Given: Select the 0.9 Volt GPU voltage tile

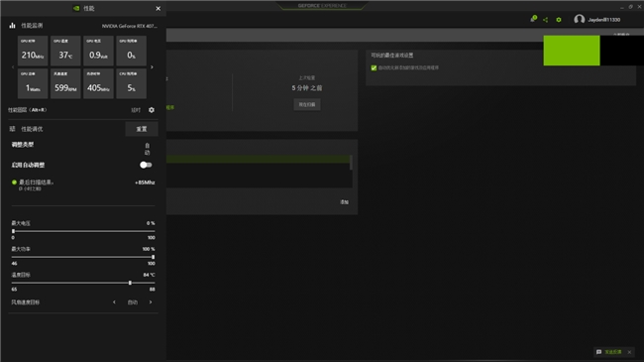Looking at the screenshot, I should pos(98,51).
